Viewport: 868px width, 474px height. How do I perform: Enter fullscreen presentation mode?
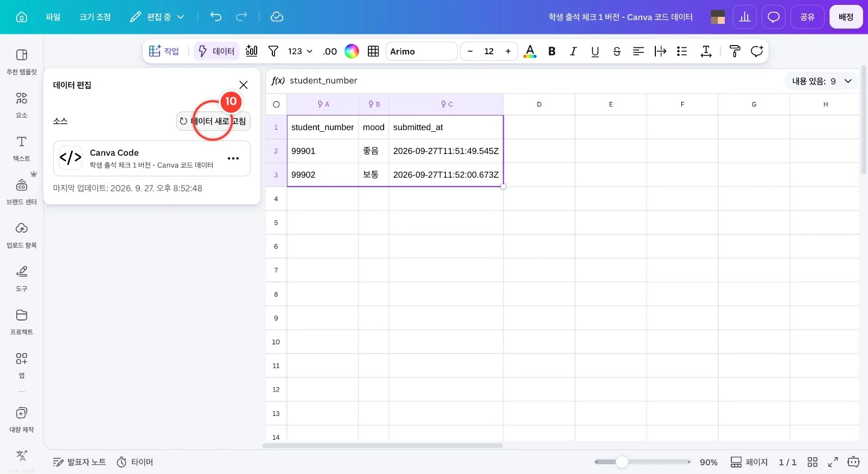pyautogui.click(x=833, y=462)
